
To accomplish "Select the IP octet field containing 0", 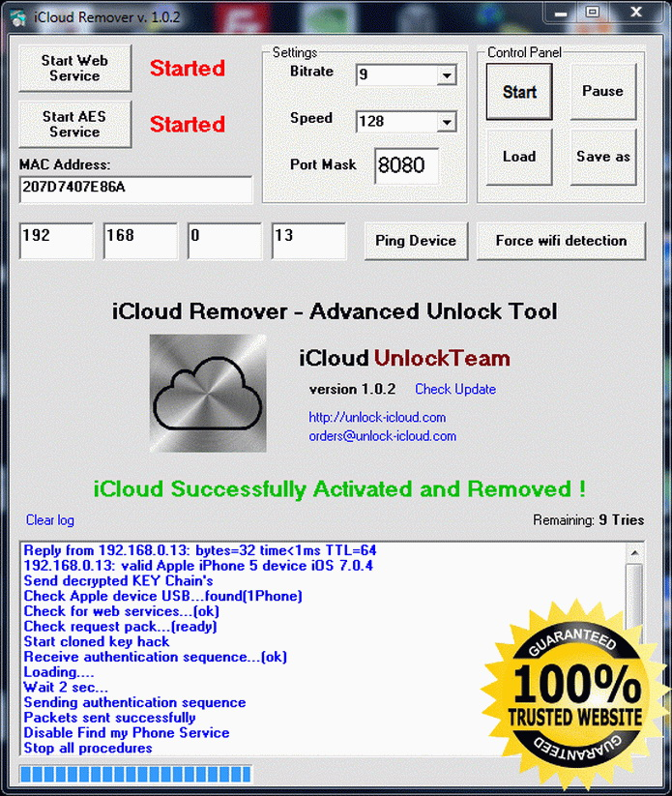I will (225, 241).
